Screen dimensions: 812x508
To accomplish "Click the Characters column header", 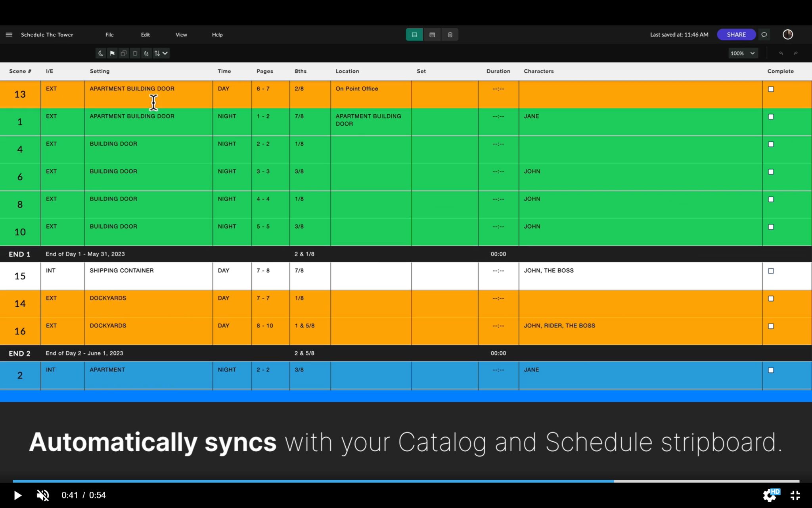I will click(538, 71).
